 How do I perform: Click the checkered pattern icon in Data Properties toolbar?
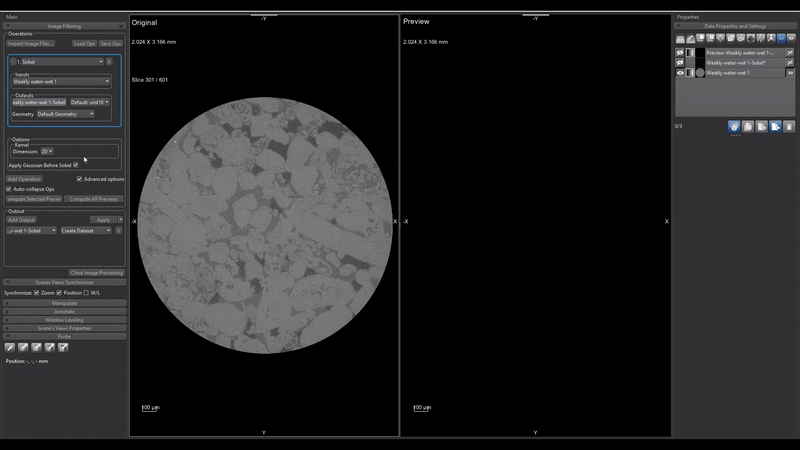click(761, 38)
